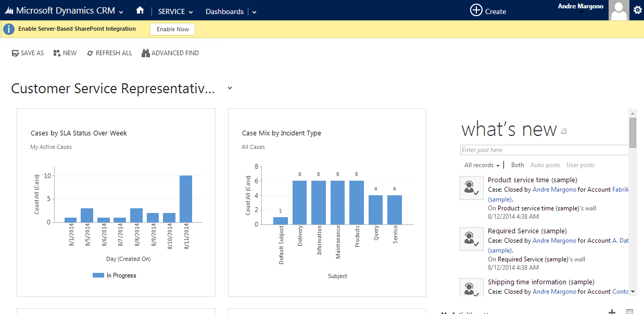644x314 pixels.
Task: Select the Both posts filter
Action: 517,165
